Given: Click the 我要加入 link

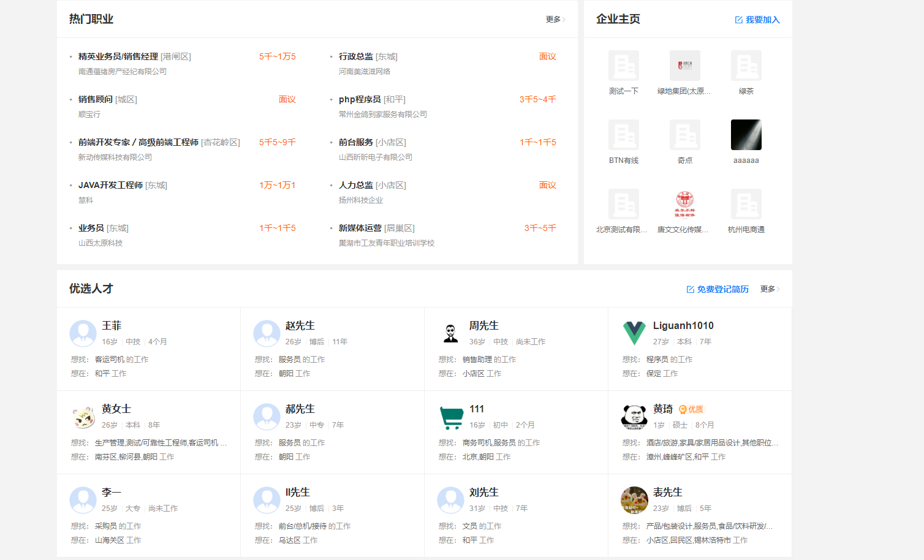Looking at the screenshot, I should click(757, 20).
